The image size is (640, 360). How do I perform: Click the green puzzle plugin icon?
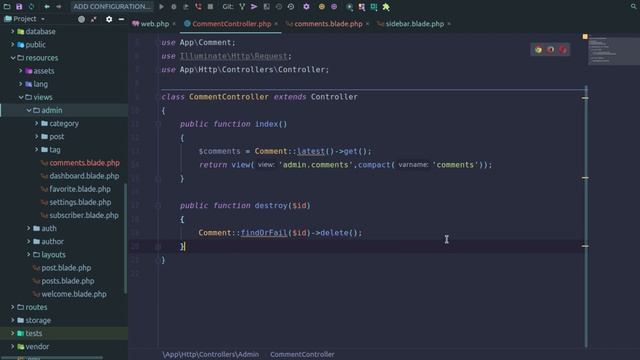coord(386,7)
